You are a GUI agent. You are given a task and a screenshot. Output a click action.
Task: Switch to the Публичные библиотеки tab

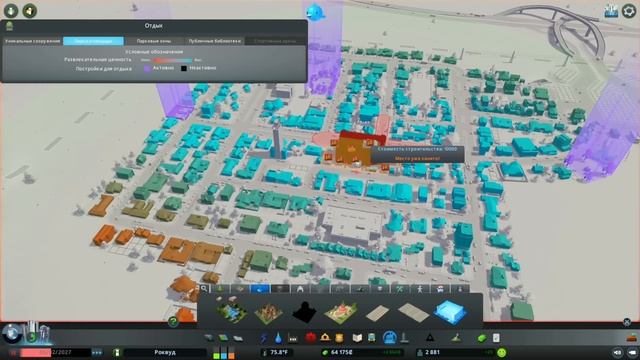point(214,41)
